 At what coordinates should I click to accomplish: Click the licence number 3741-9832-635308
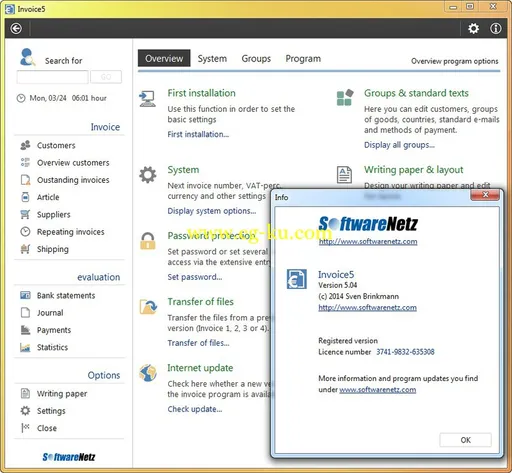tap(405, 352)
